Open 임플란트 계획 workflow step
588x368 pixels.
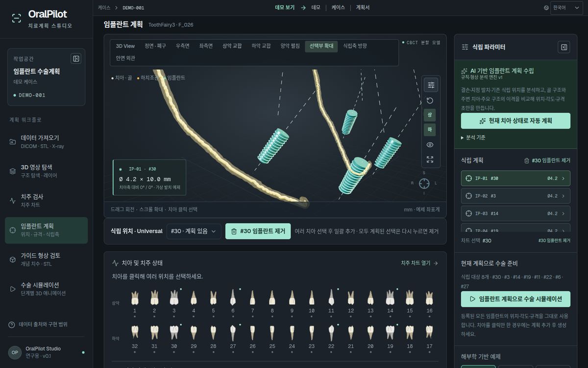click(47, 230)
